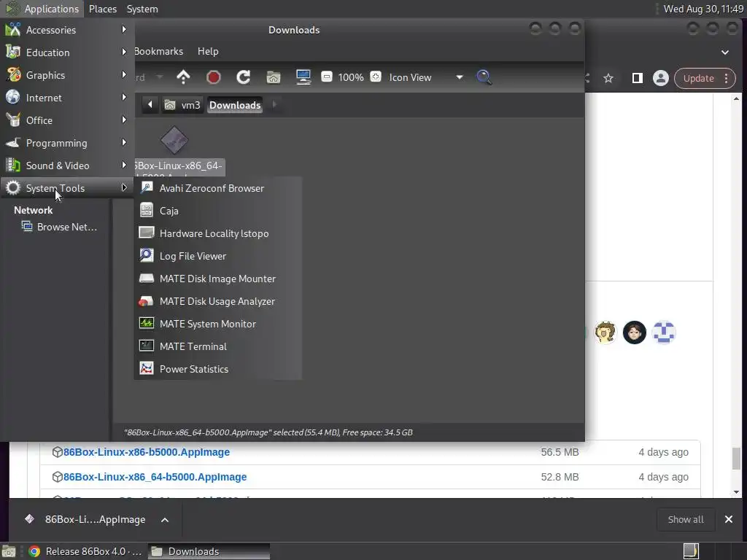Launch Avahi Zeroconf Browser
This screenshot has height=560, width=747.
click(x=218, y=188)
